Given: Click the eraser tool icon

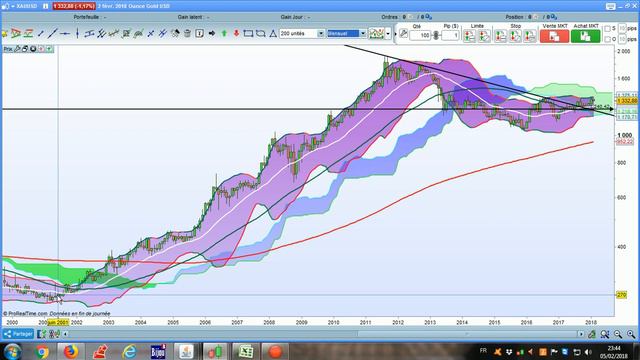Looking at the screenshot, I should (175, 34).
